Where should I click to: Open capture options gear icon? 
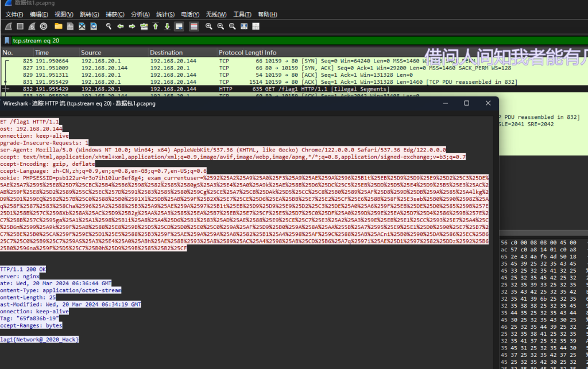[x=44, y=26]
